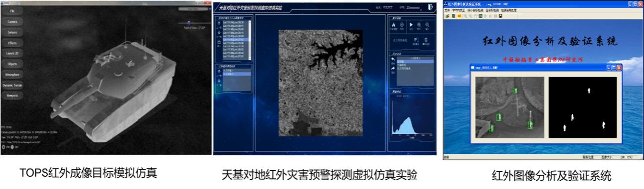Click the 就绪 status bar text
Image resolution: width=644 pixels, height=189 pixels.
coord(447,158)
